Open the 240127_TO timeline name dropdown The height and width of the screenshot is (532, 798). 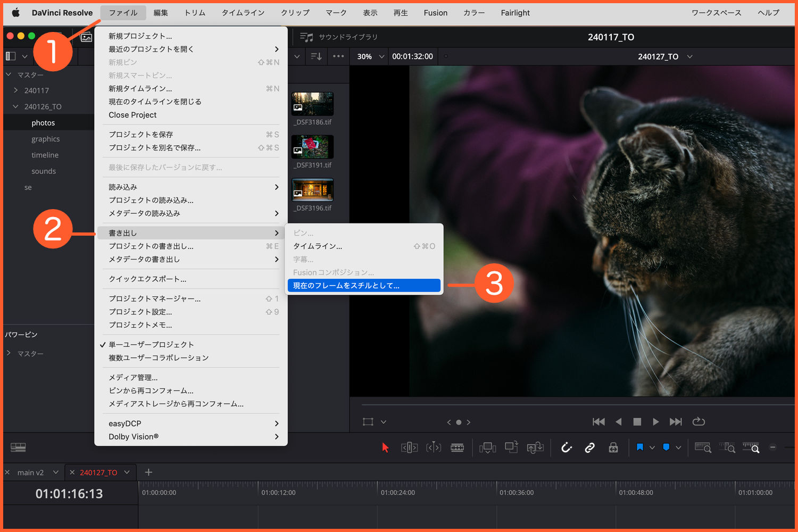click(689, 56)
